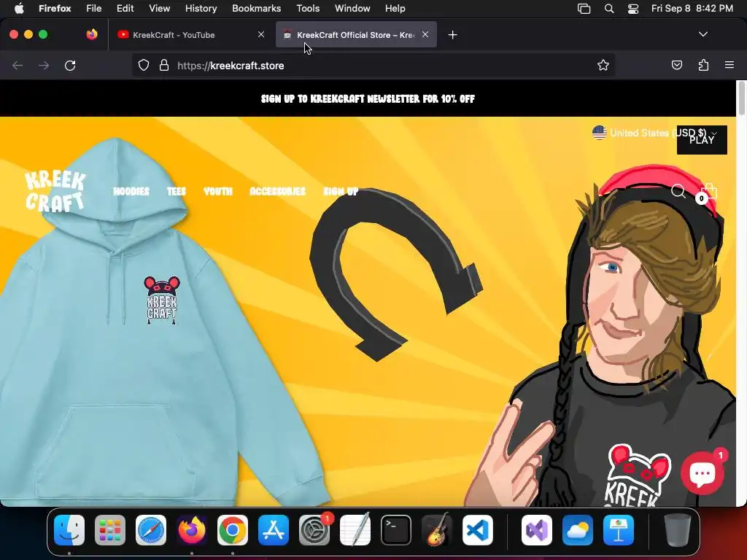Reload the page with the refresh icon
747x560 pixels.
(x=70, y=65)
